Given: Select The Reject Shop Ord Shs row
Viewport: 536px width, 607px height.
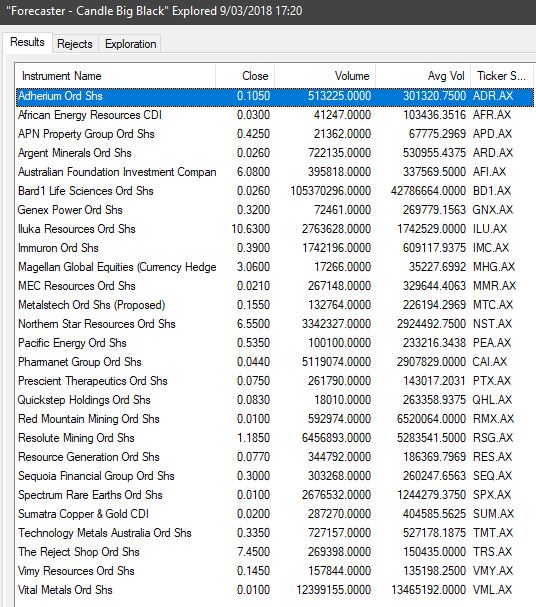Looking at the screenshot, I should 275,552.
